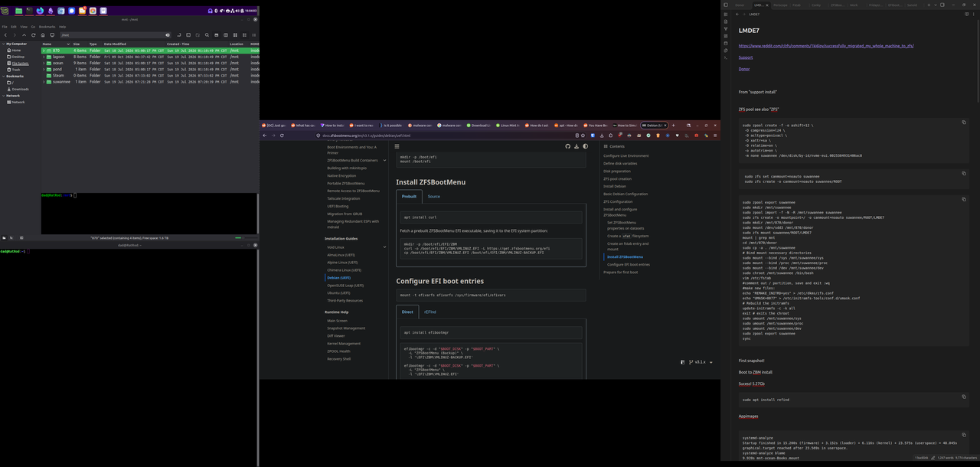Toggle Obsidian's right sidebar

[942, 5]
